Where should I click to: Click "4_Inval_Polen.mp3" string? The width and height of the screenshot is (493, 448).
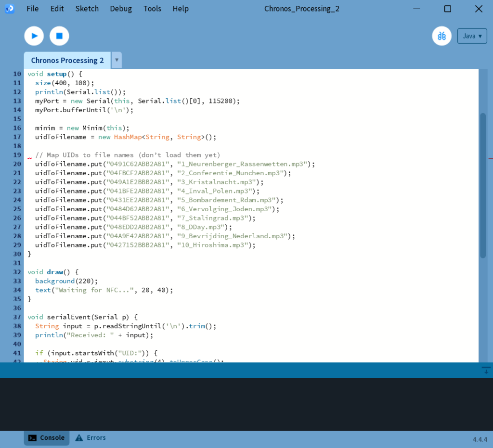pos(214,191)
